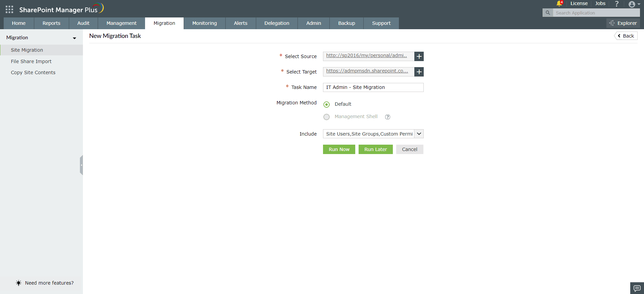The width and height of the screenshot is (644, 294).
Task: Cancel the new migration task
Action: click(410, 149)
